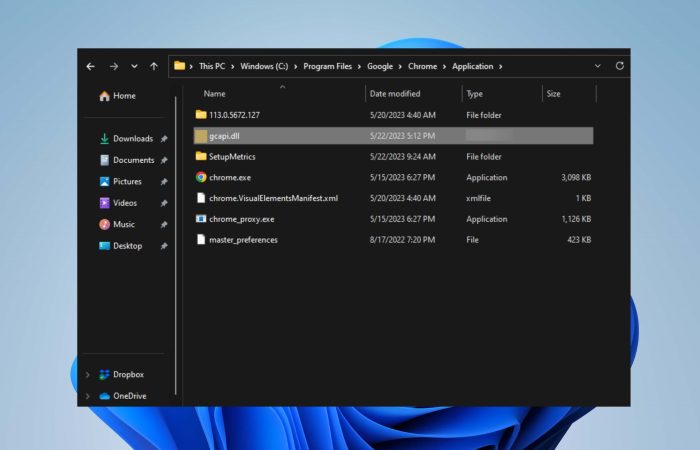Sort files by Date modified column
This screenshot has height=450, width=700.
(395, 94)
